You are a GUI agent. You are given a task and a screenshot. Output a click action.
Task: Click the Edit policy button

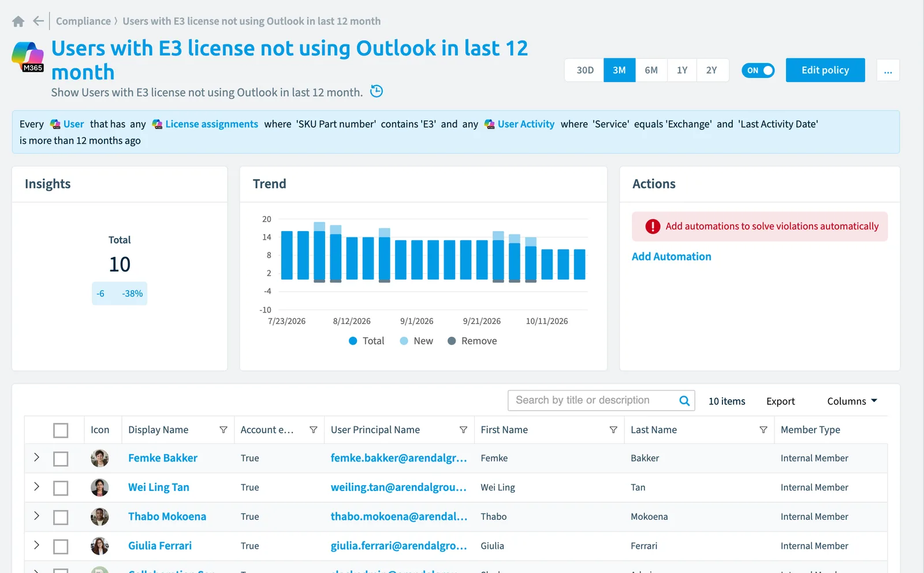coord(825,70)
